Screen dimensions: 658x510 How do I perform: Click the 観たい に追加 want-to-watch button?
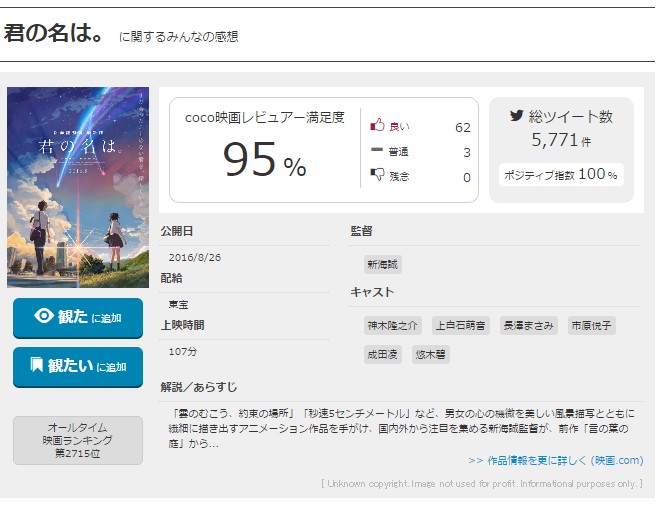click(78, 367)
